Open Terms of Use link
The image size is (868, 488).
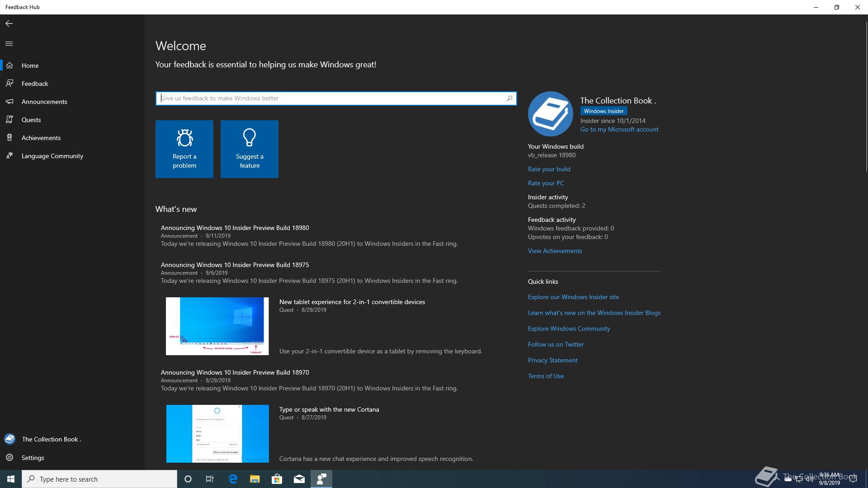pyautogui.click(x=546, y=376)
